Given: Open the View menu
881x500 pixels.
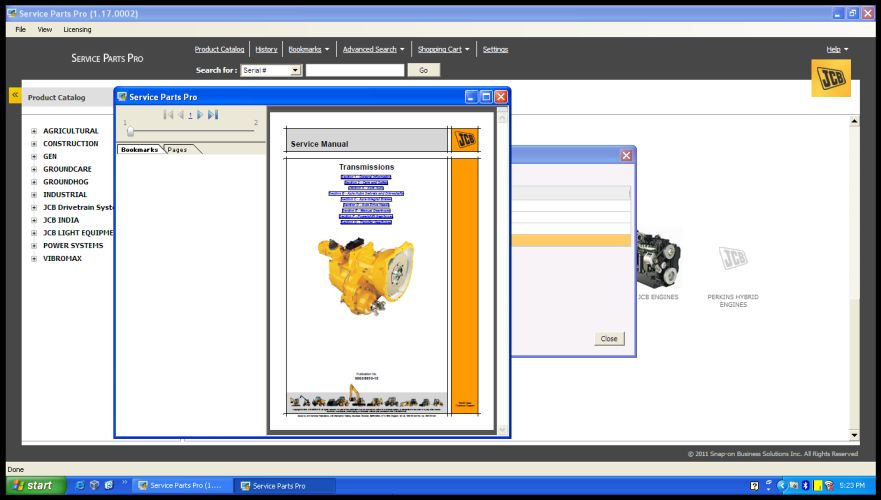Looking at the screenshot, I should [x=45, y=29].
